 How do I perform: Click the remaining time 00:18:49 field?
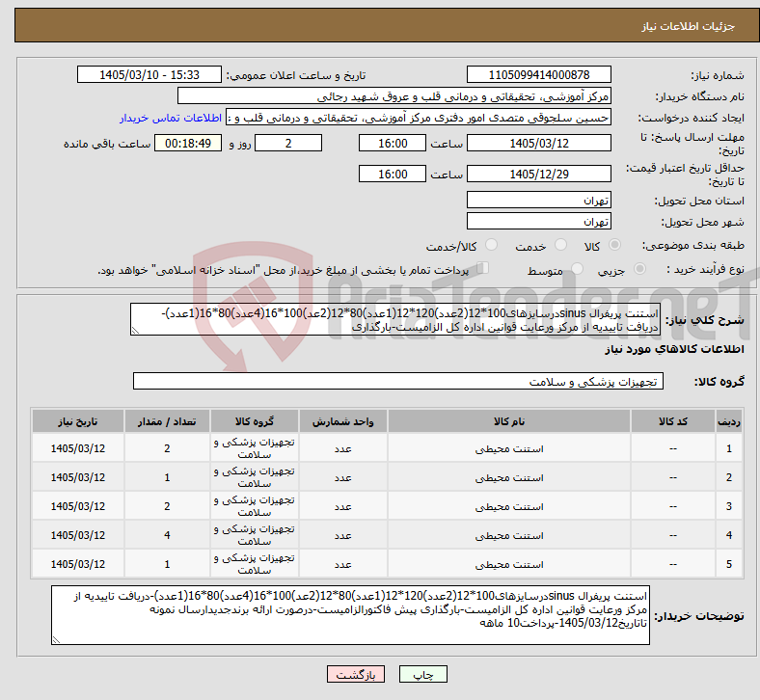188,144
